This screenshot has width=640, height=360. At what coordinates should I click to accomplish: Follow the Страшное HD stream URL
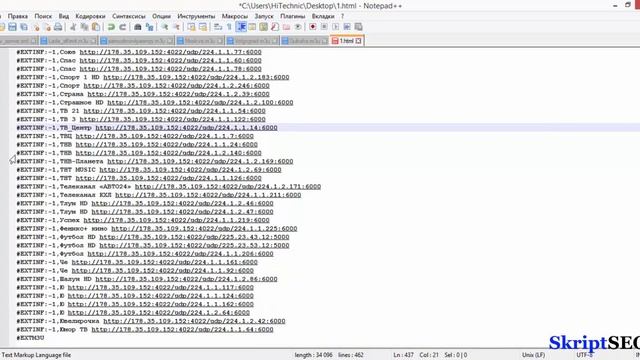200,102
